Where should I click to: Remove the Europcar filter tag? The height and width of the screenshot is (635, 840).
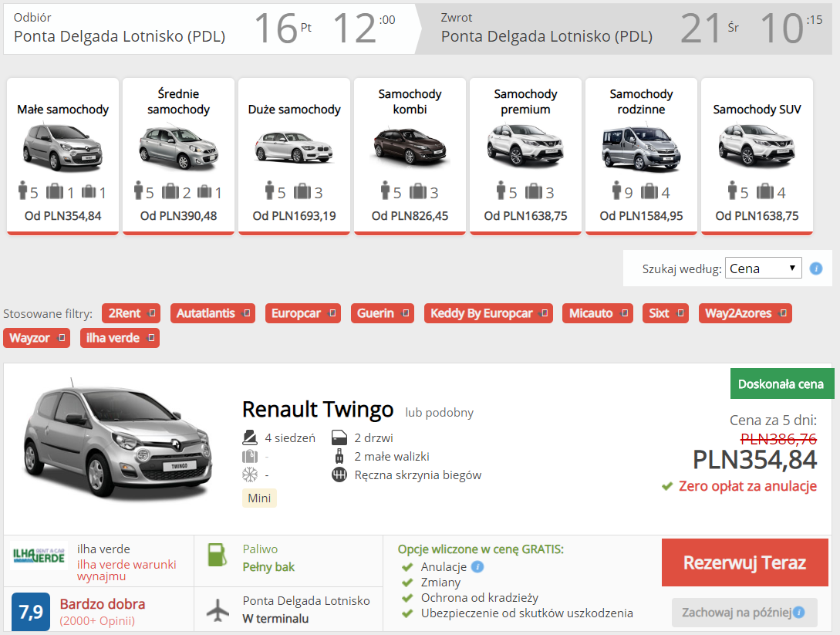pyautogui.click(x=332, y=313)
